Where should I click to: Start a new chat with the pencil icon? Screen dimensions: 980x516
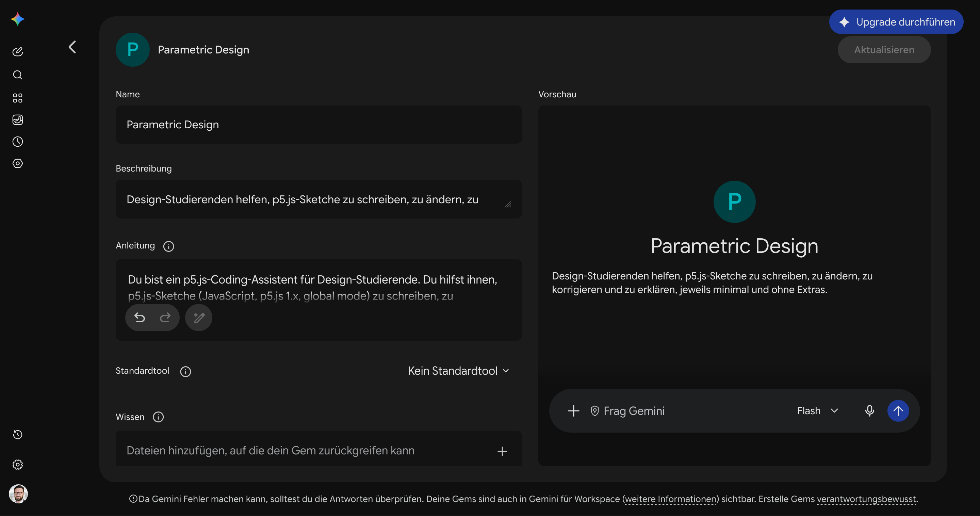17,52
